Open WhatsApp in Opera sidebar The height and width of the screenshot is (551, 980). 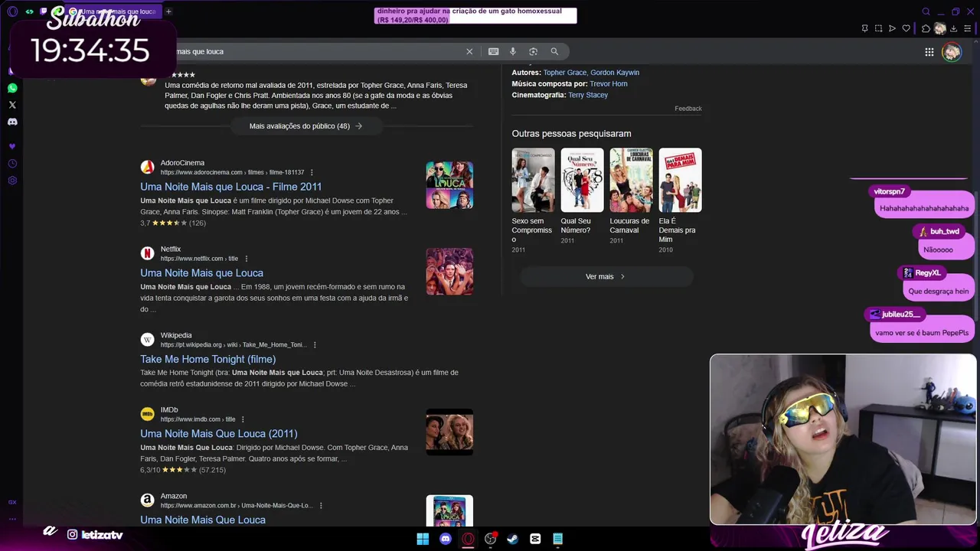point(12,88)
